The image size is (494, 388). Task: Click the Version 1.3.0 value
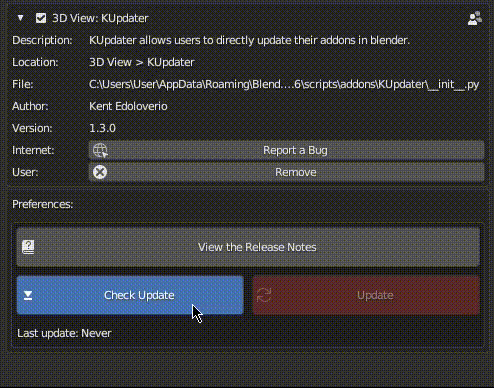(102, 128)
